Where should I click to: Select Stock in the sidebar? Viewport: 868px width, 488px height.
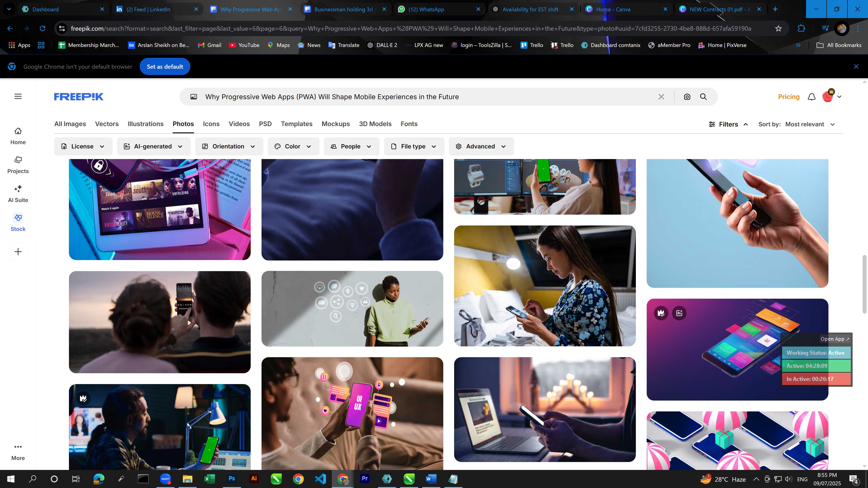pos(18,223)
